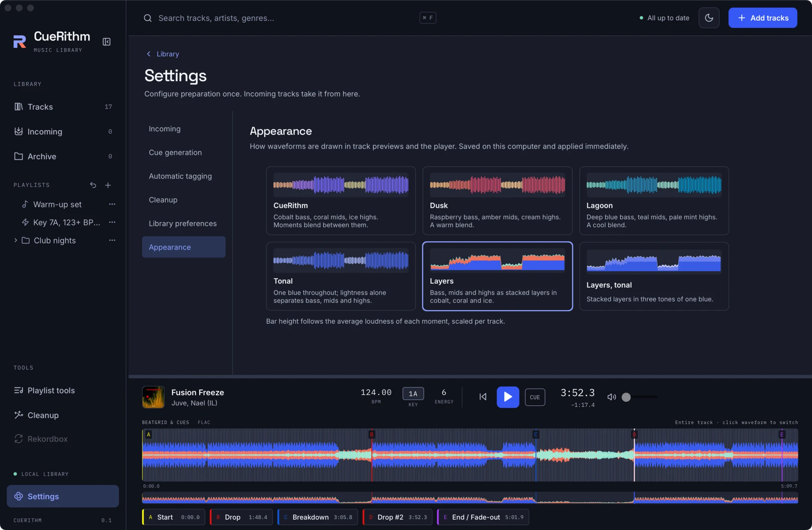Select Settings in the sidebar
The height and width of the screenshot is (530, 812).
tap(63, 496)
